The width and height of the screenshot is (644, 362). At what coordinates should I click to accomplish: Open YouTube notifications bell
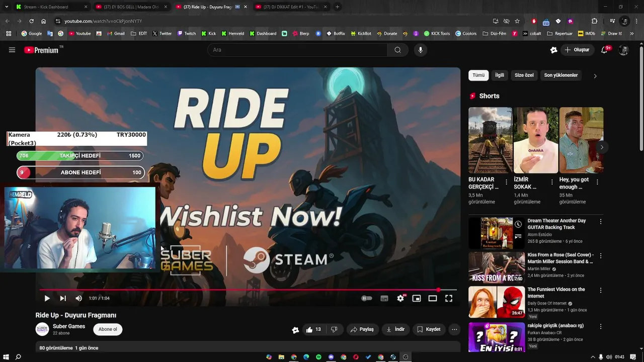point(605,50)
